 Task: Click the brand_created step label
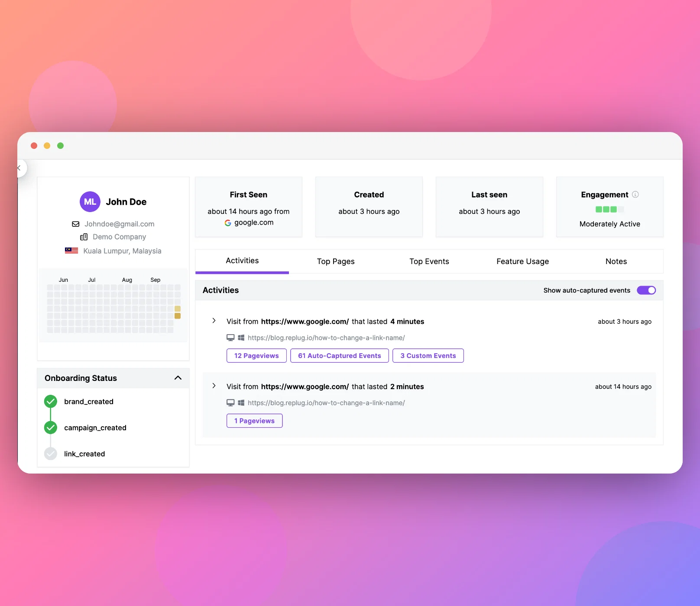[x=89, y=402]
